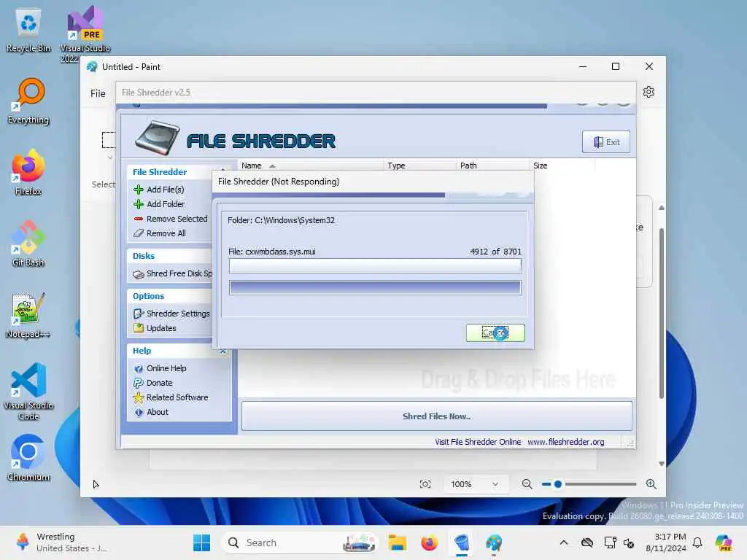Click the Copilot Preview icon in the taskbar

coord(724,542)
